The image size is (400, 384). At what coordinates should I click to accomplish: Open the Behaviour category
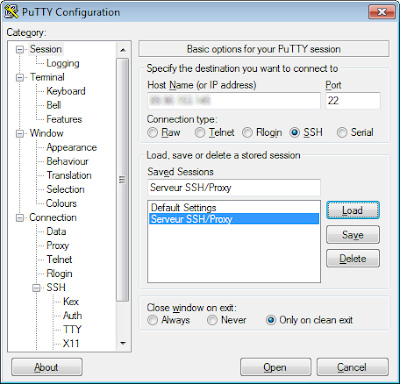[x=67, y=161]
